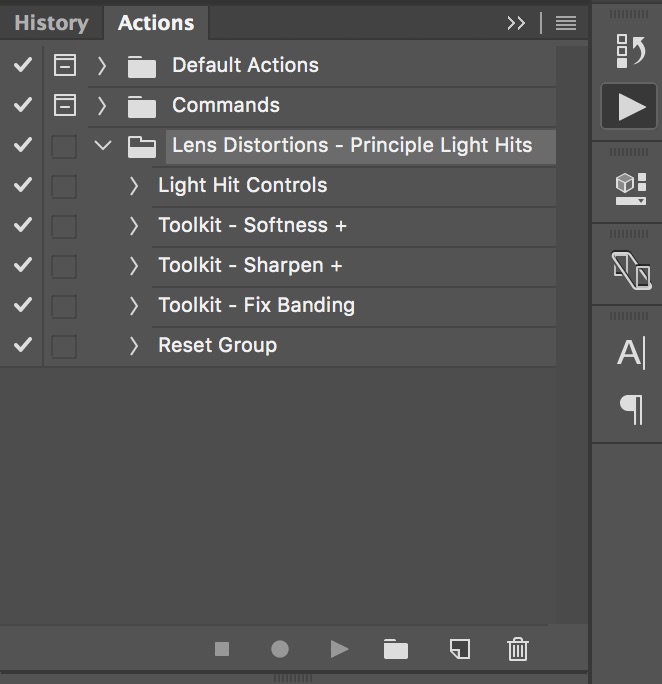Toggle dialog box for Lens Distortions set

click(64, 146)
